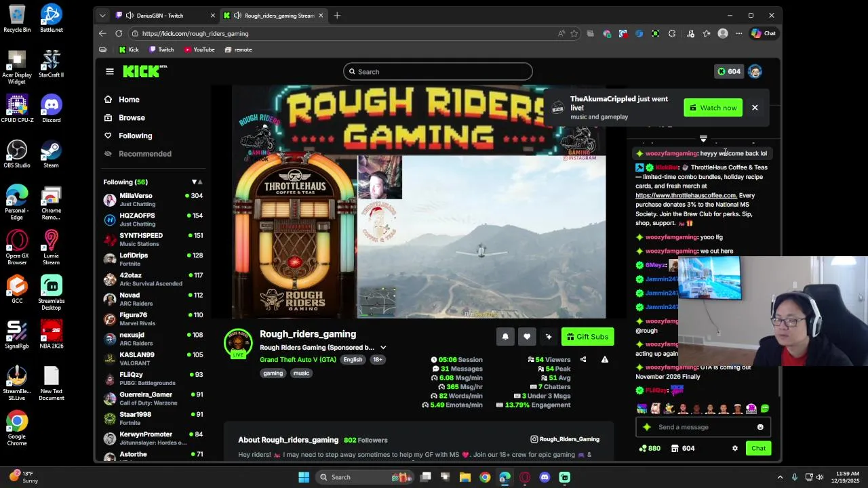868x488 pixels.
Task: Open the user avatar menu in Kick header
Action: (x=755, y=71)
